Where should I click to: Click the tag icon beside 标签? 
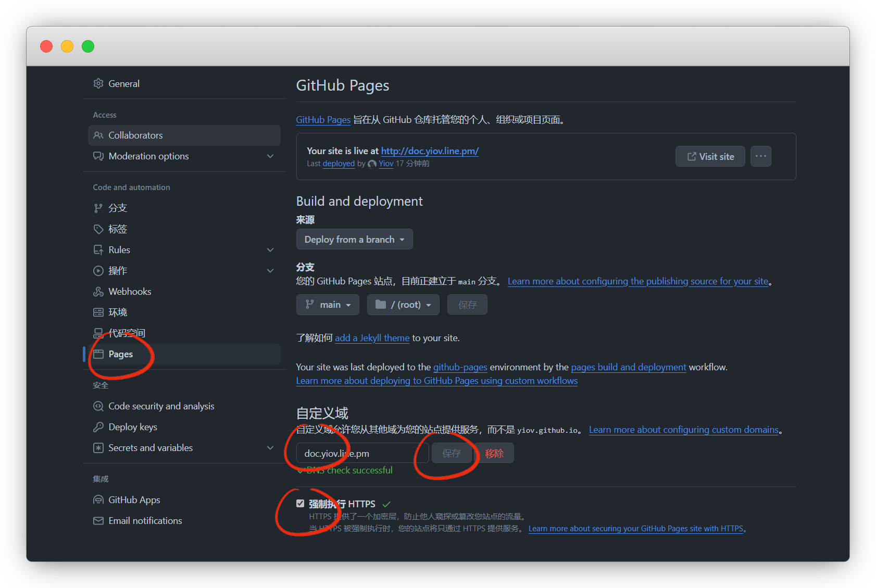coord(98,229)
